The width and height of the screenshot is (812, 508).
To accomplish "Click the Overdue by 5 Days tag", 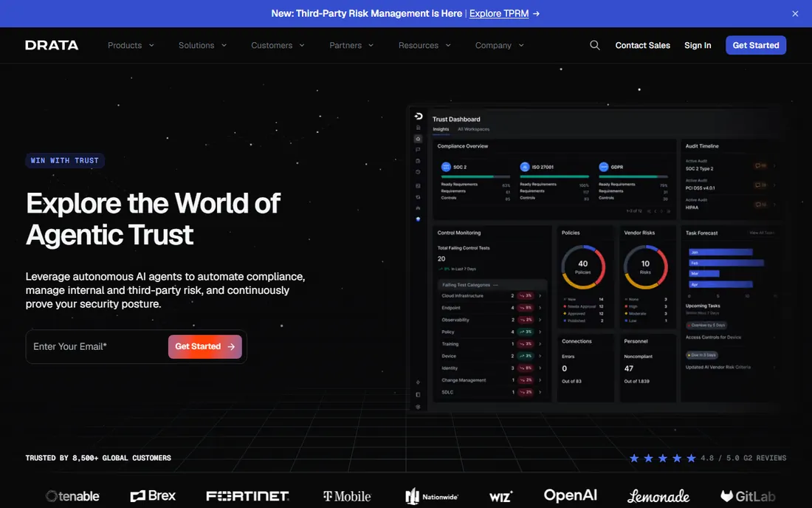I will [706, 325].
